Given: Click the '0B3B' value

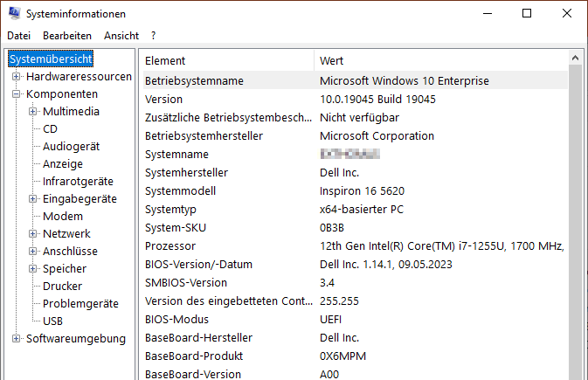Looking at the screenshot, I should coord(332,228).
